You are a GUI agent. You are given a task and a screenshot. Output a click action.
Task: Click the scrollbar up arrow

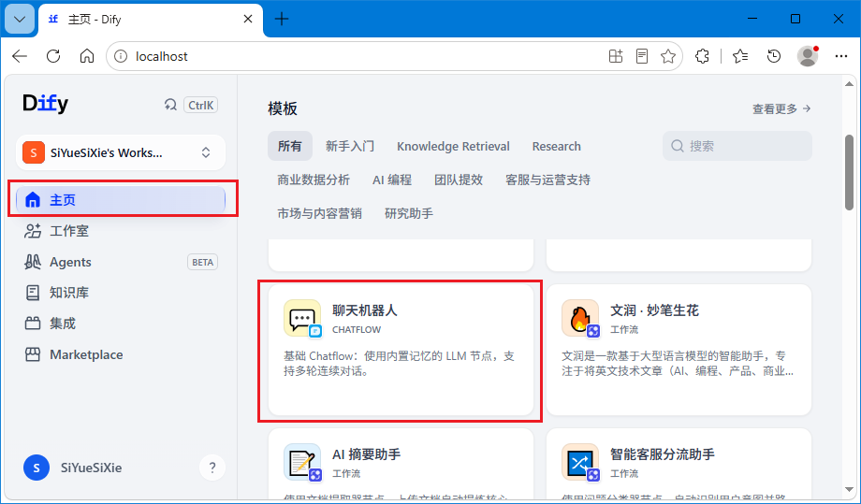[850, 84]
